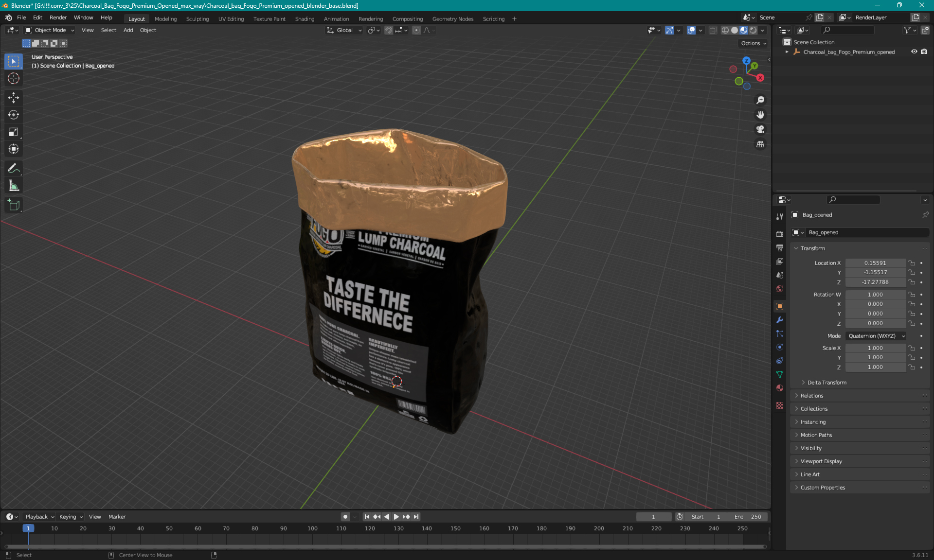Lock Location X value

(x=912, y=263)
